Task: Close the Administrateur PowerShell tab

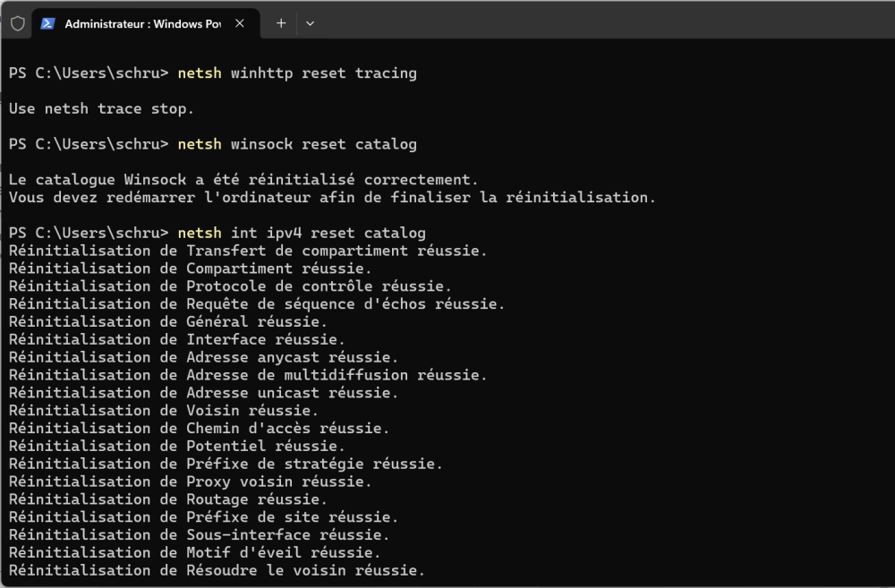Action: point(240,23)
